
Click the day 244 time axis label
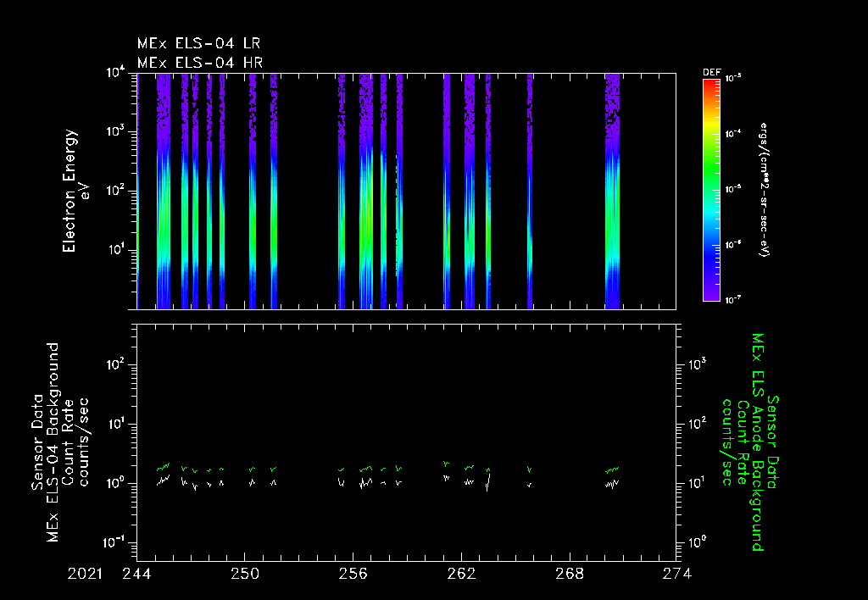coord(136,574)
